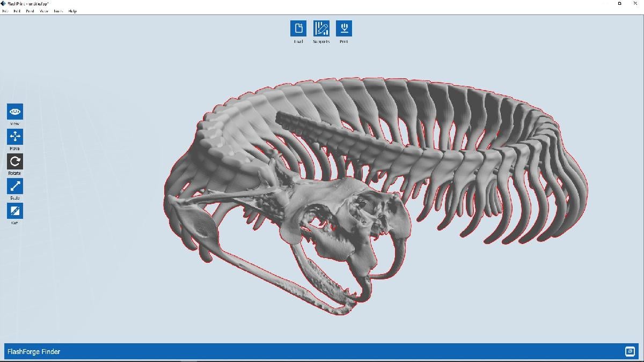Close the FlashPrint window
644x362 pixels.
point(636,3)
